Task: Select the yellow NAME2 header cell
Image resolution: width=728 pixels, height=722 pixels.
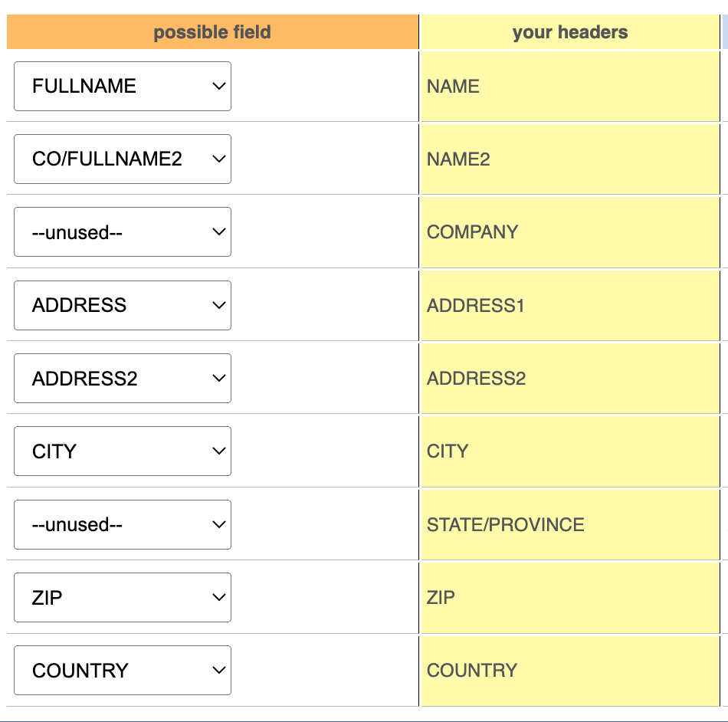Action: 569,159
